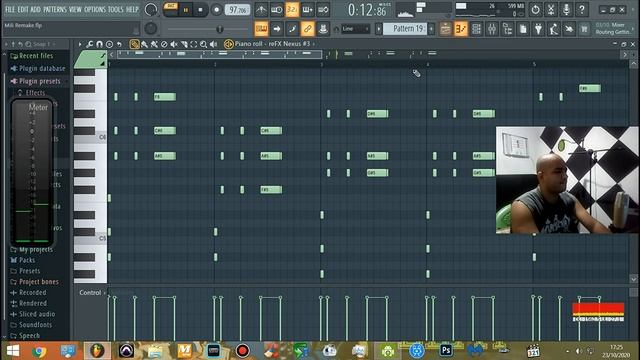Image resolution: width=640 pixels, height=360 pixels.
Task: Click the arrow left of Pattern 19
Action: coord(379,29)
